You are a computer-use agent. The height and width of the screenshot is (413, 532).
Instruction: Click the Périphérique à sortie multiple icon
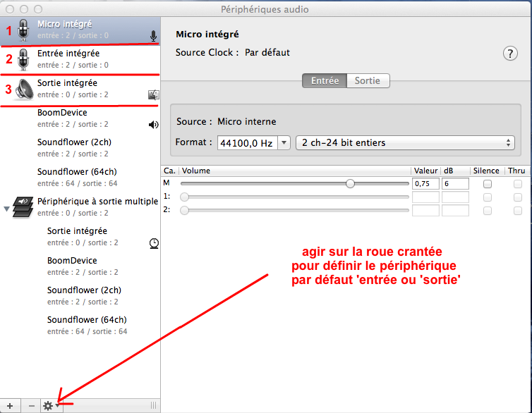(24, 207)
